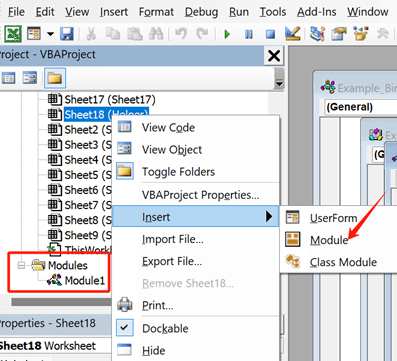Open the dropdown arrow beside Insert UserForm
397x361 pixels.
(x=50, y=34)
